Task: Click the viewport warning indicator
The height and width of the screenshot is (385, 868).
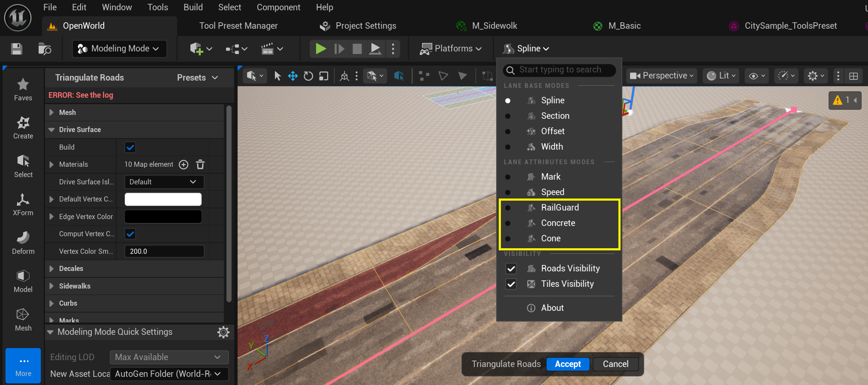Action: 845,100
